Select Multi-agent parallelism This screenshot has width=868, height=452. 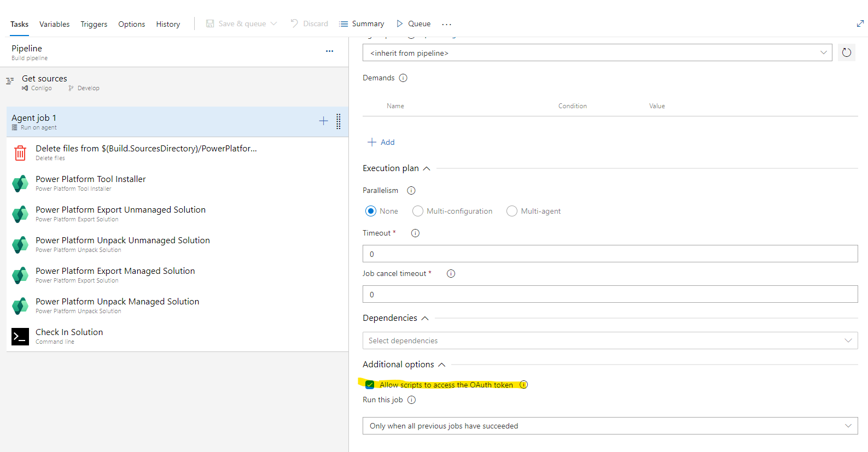tap(512, 211)
